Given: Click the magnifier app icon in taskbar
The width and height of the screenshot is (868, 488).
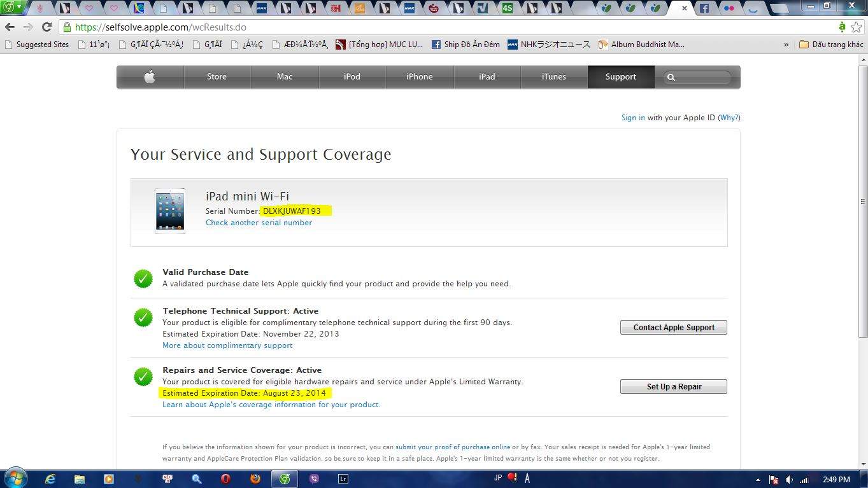Looking at the screenshot, I should point(197,479).
